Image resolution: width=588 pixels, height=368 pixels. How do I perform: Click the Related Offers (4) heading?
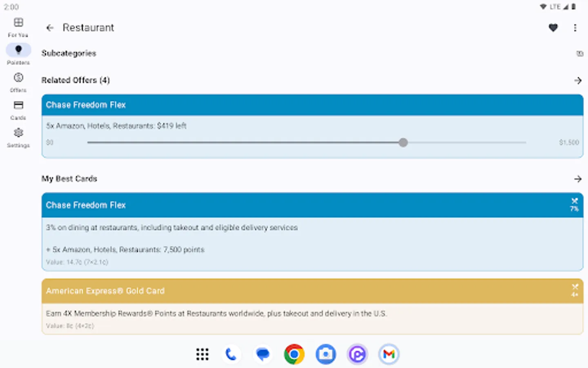coord(76,80)
